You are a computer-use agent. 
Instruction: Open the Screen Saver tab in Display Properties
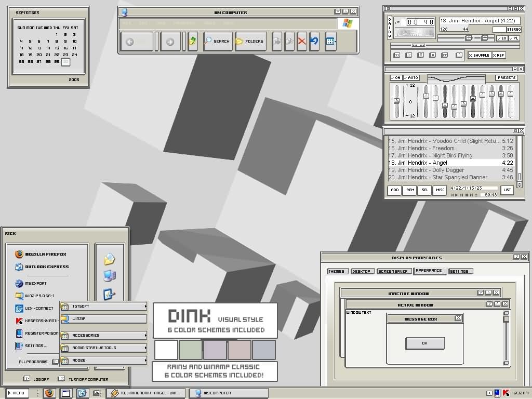pyautogui.click(x=394, y=271)
